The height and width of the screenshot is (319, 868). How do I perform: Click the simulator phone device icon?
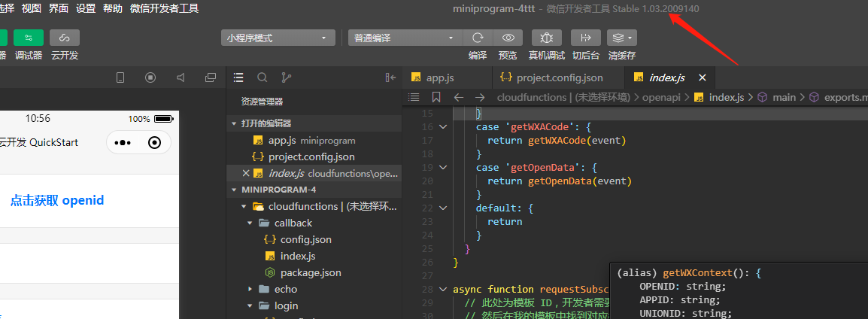(120, 77)
